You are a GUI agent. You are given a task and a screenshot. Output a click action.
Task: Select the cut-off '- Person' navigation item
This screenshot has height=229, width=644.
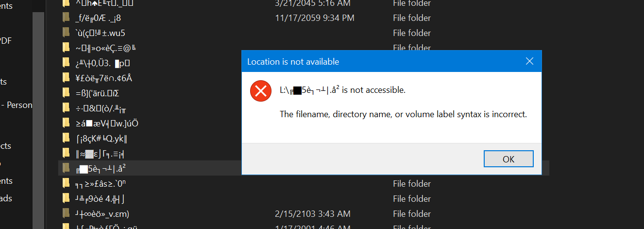point(17,105)
